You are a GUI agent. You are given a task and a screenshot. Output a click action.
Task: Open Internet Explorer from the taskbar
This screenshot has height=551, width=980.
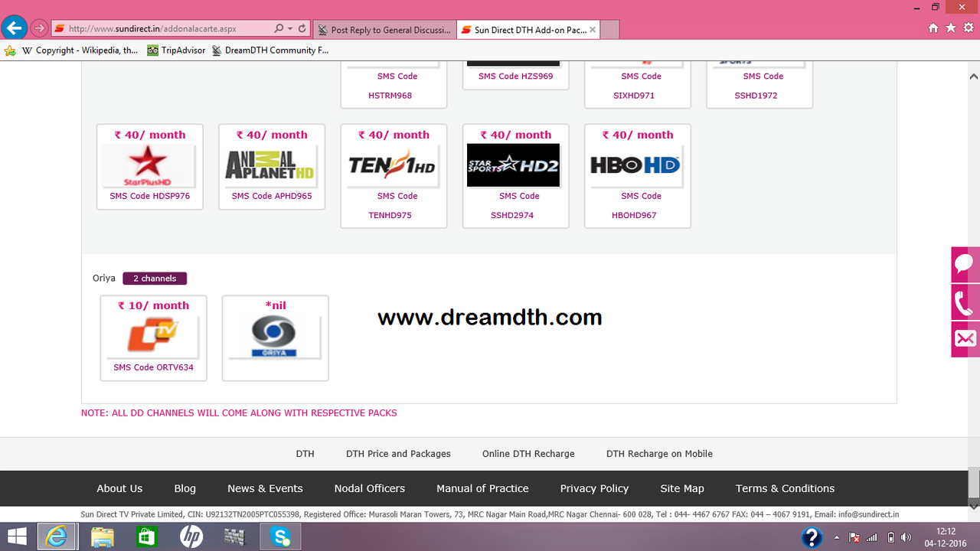(57, 536)
